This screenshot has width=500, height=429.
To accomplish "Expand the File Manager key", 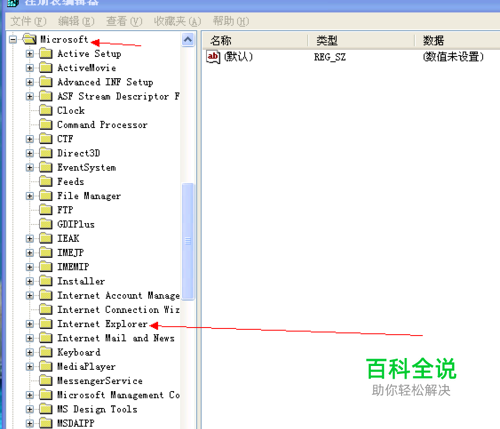I will point(30,196).
